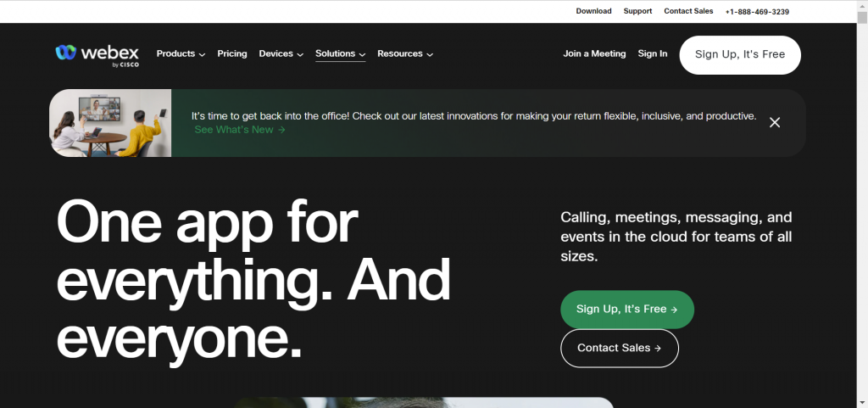868x408 pixels.
Task: Click the office meeting banner thumbnail
Action: [110, 123]
